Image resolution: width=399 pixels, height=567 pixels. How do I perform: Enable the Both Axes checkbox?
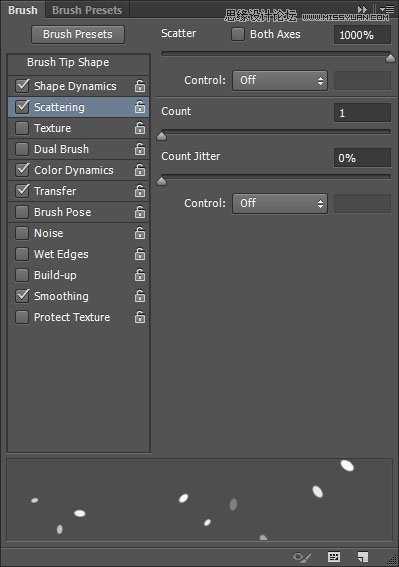click(238, 34)
